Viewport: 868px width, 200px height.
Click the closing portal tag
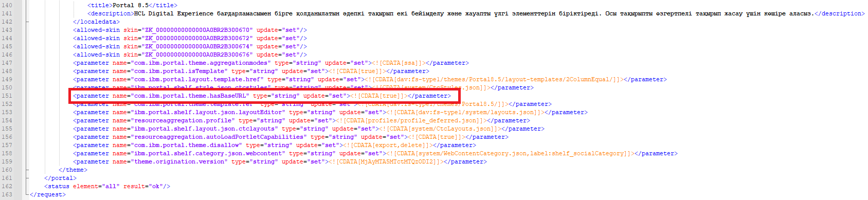pyautogui.click(x=60, y=178)
